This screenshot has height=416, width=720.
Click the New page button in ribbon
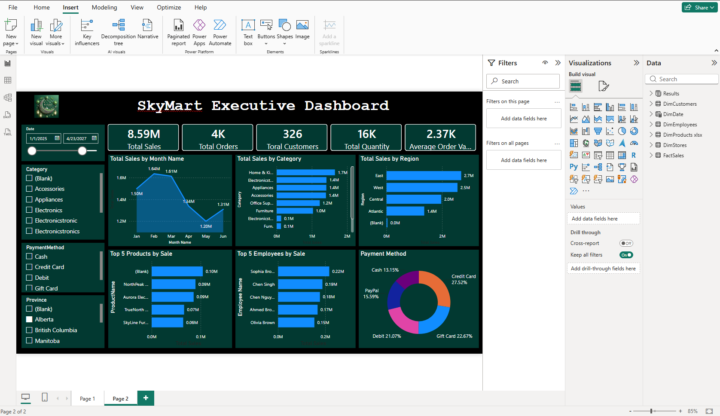coord(11,32)
